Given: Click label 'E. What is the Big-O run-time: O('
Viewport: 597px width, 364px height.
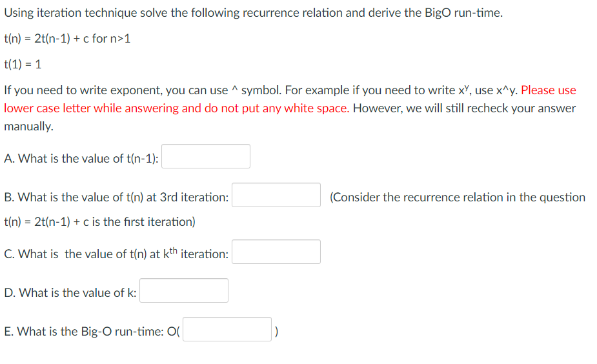Looking at the screenshot, I should (x=92, y=332).
